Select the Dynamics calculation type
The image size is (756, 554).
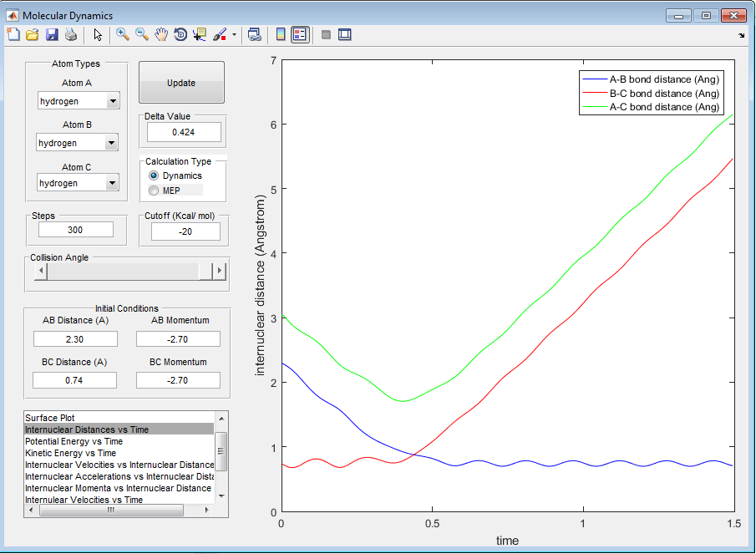pos(153,175)
